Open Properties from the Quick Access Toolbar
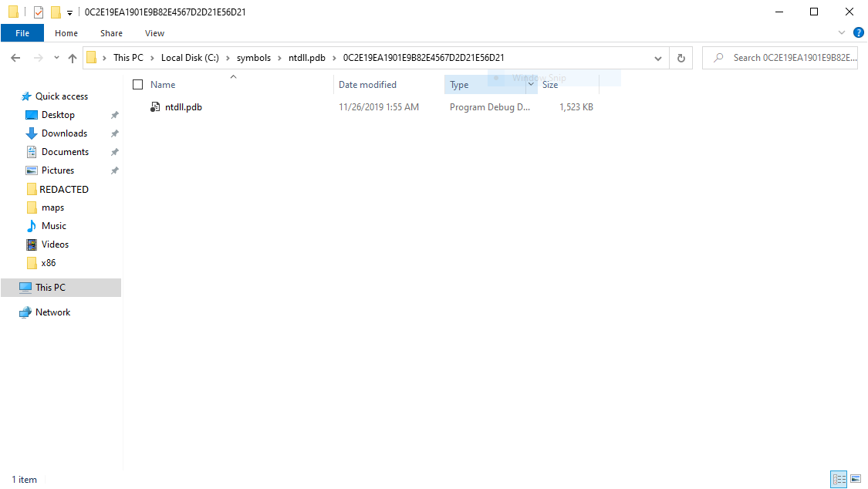Screen dimensions: 868x489 [38, 12]
